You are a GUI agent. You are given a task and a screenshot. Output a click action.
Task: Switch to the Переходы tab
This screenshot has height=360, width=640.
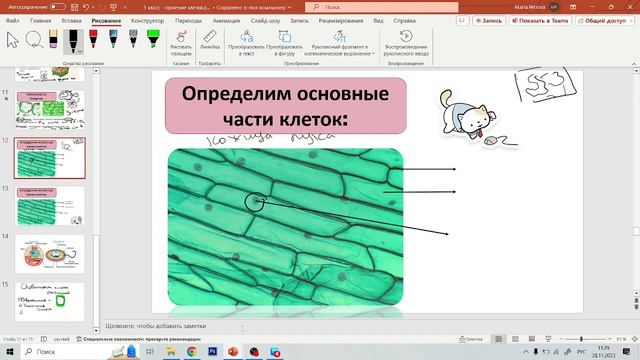tap(188, 20)
